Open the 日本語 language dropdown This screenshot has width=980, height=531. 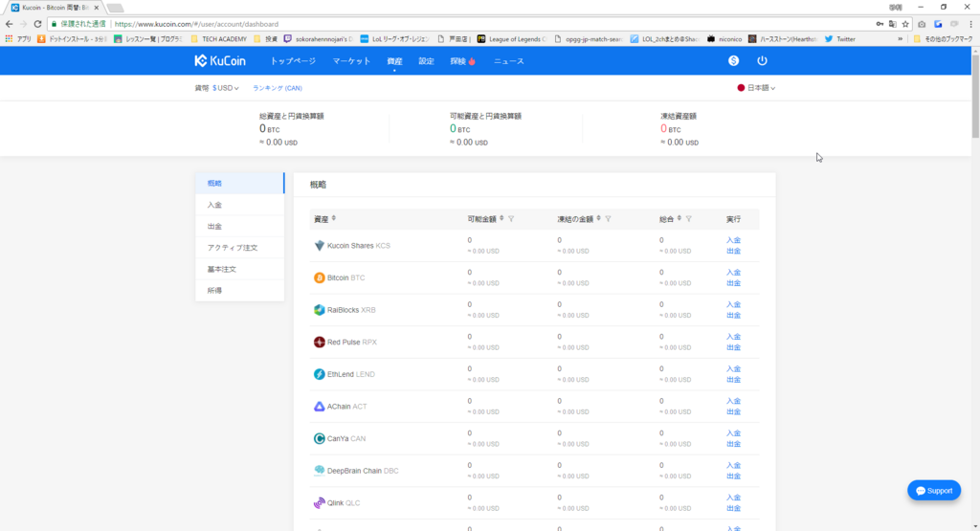tap(756, 88)
